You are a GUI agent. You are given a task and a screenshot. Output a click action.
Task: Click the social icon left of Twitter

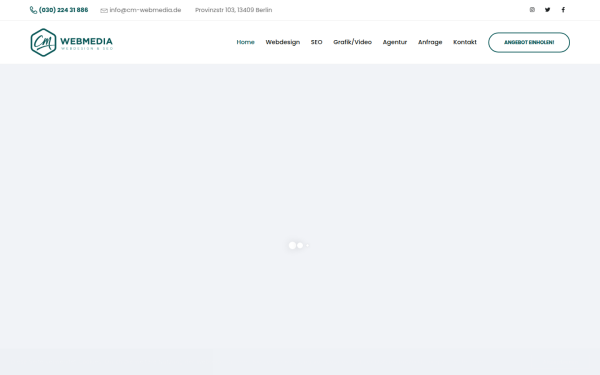[x=532, y=10]
